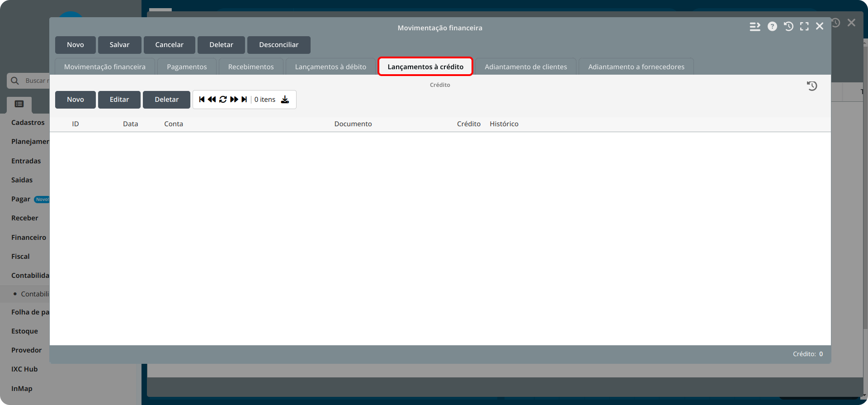
Task: Switch to Adiantamento a fornecedores tab
Action: click(636, 67)
